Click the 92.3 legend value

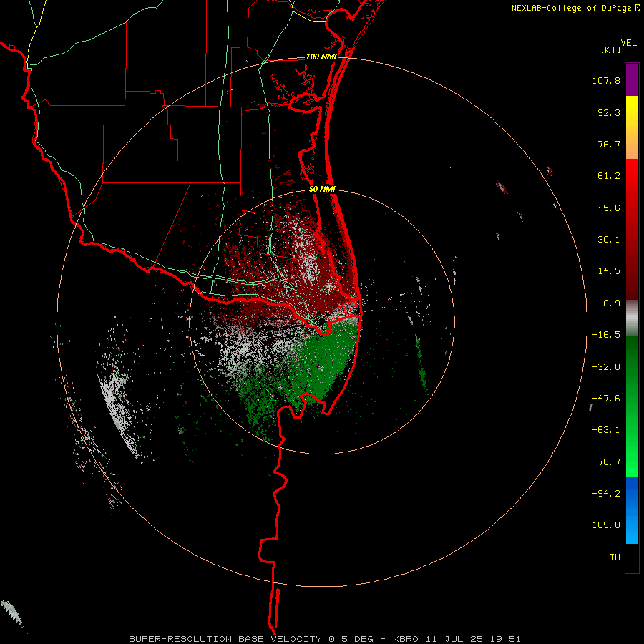[x=609, y=112]
